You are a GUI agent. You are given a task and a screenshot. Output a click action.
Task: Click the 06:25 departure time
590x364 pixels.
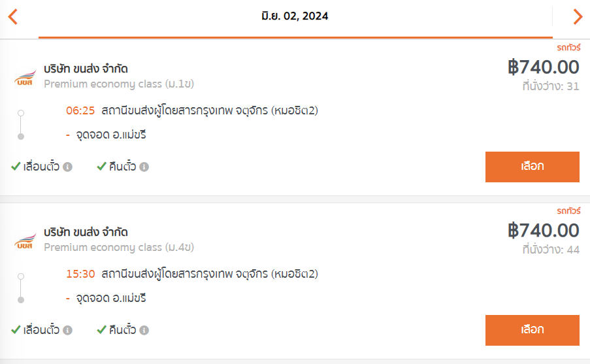coord(80,110)
